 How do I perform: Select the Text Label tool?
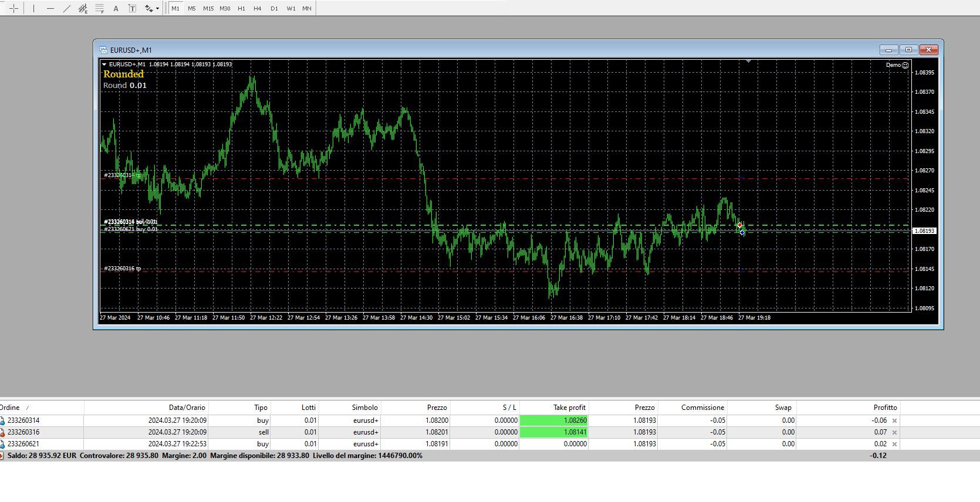132,8
